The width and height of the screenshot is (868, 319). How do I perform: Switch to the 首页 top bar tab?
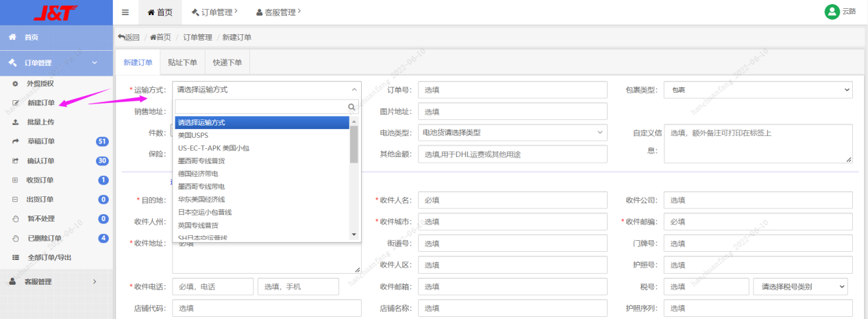coord(160,12)
